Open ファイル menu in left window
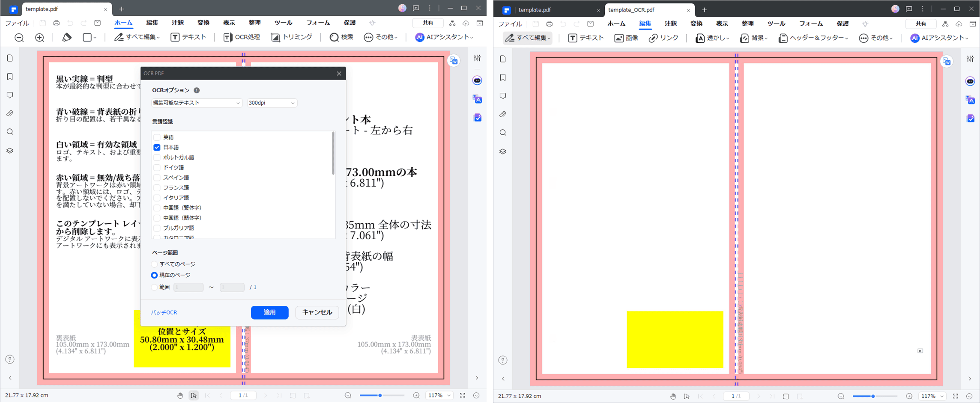The width and height of the screenshot is (980, 403). pyautogui.click(x=17, y=23)
